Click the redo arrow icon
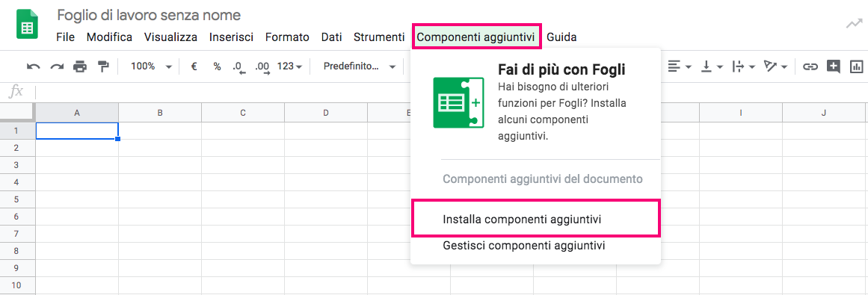Screen dimensions: 868x295 click(x=57, y=66)
